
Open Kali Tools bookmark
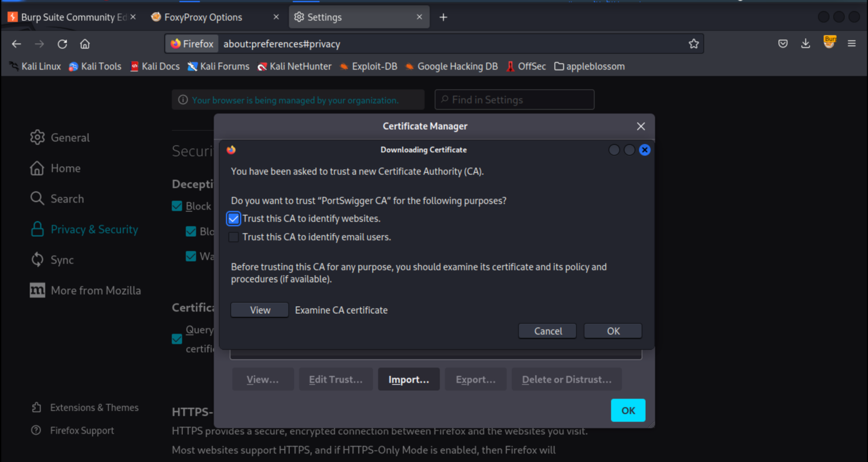tap(95, 67)
